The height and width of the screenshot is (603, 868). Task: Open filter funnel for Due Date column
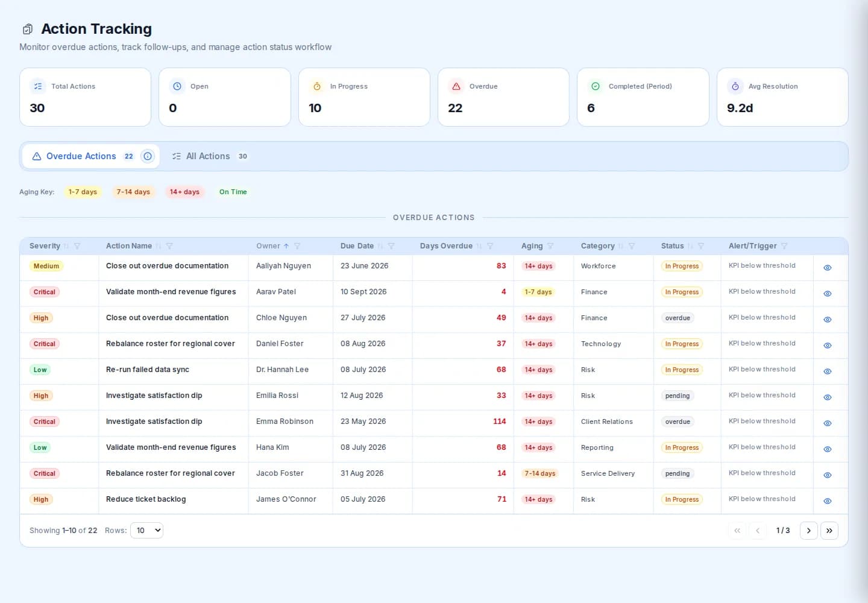point(391,246)
